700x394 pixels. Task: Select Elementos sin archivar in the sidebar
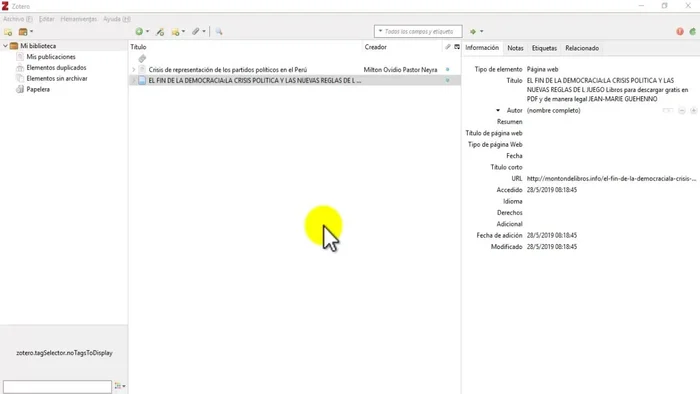(57, 78)
